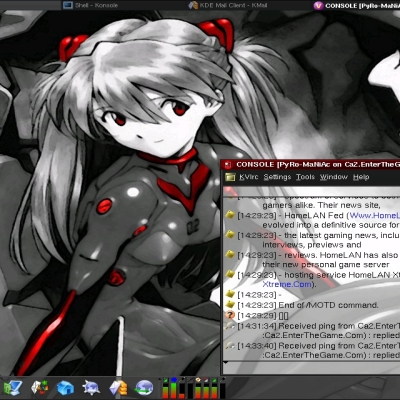
Task: Click the orange question mark icon at 14:29:29
Action: (230, 315)
